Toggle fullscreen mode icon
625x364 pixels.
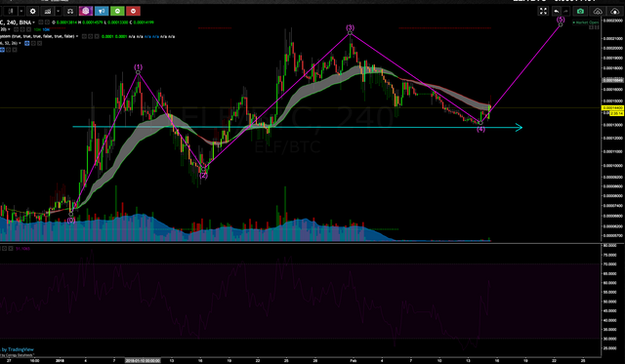click(543, 11)
